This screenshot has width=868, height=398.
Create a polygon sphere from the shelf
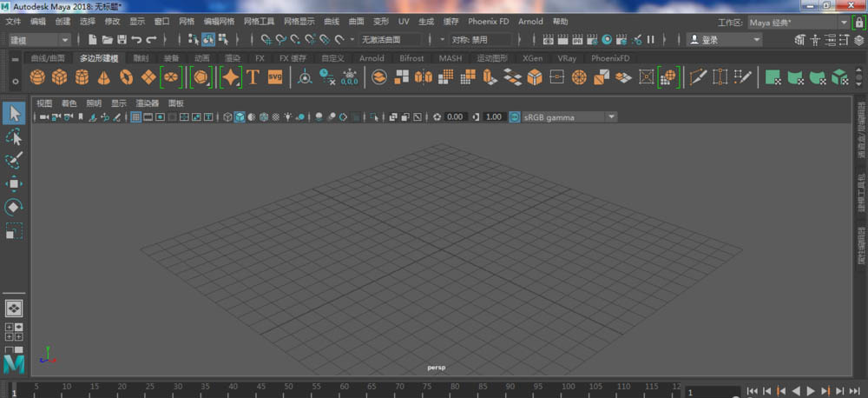[37, 77]
